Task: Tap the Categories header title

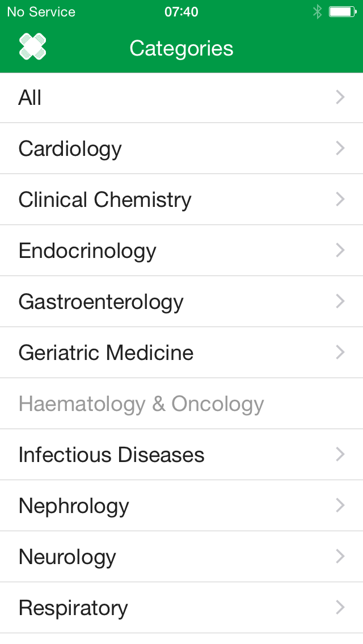Action: 181,49
